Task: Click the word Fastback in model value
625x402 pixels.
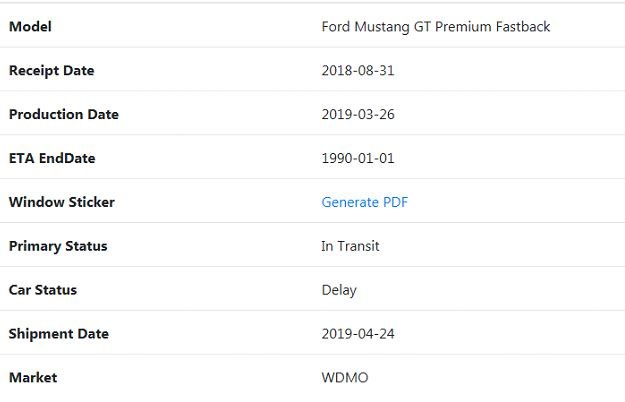Action: tap(523, 26)
